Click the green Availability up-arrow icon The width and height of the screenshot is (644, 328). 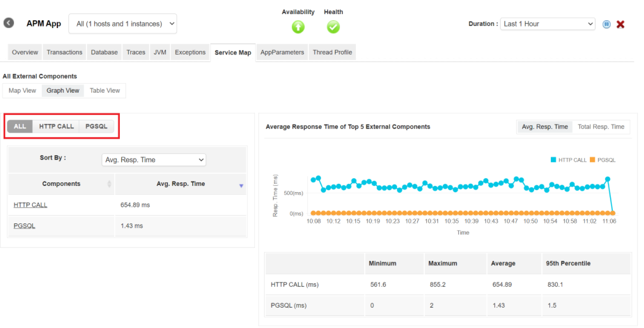[x=298, y=27]
